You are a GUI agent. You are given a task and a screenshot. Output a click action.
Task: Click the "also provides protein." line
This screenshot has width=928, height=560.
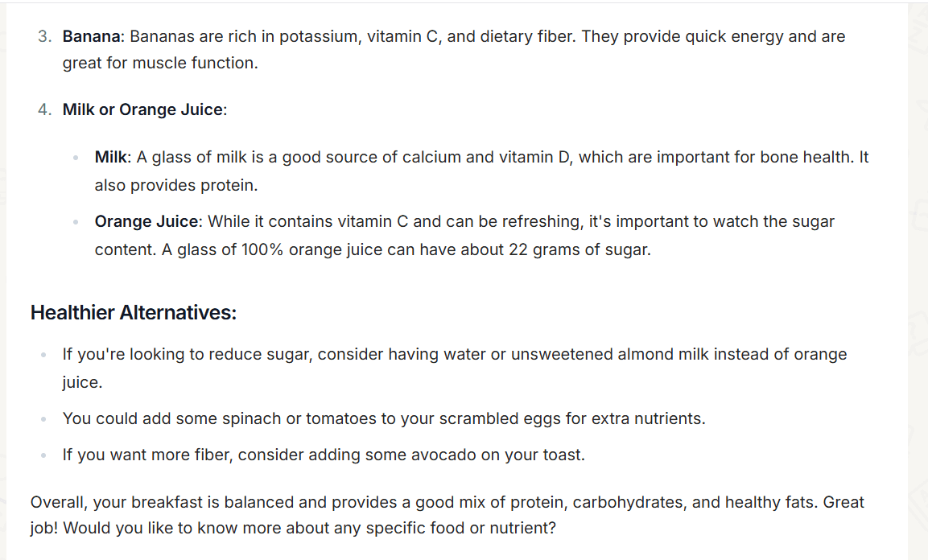click(176, 186)
